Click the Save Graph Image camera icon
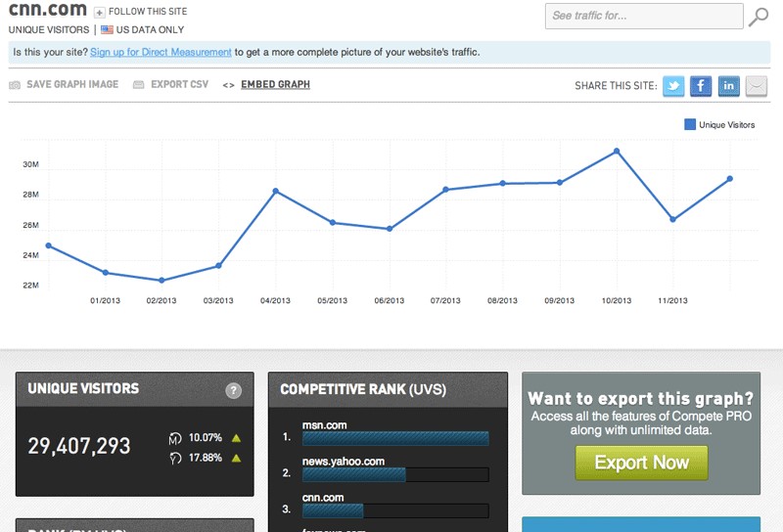 15,85
